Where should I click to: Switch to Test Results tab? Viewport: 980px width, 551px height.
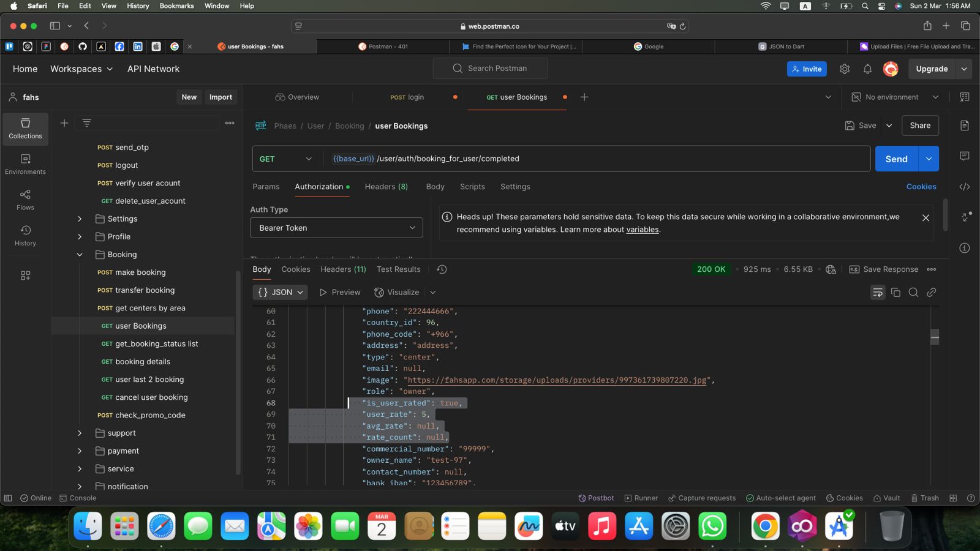click(x=398, y=269)
